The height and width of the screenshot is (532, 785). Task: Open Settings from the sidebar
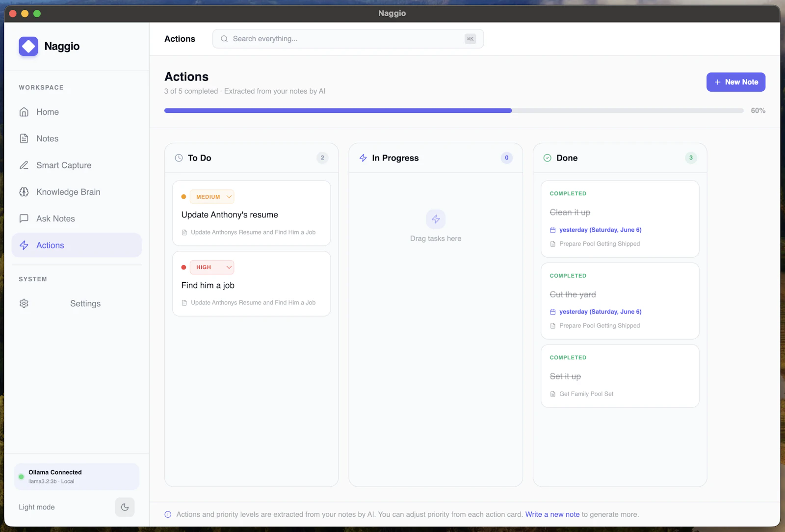click(77, 303)
